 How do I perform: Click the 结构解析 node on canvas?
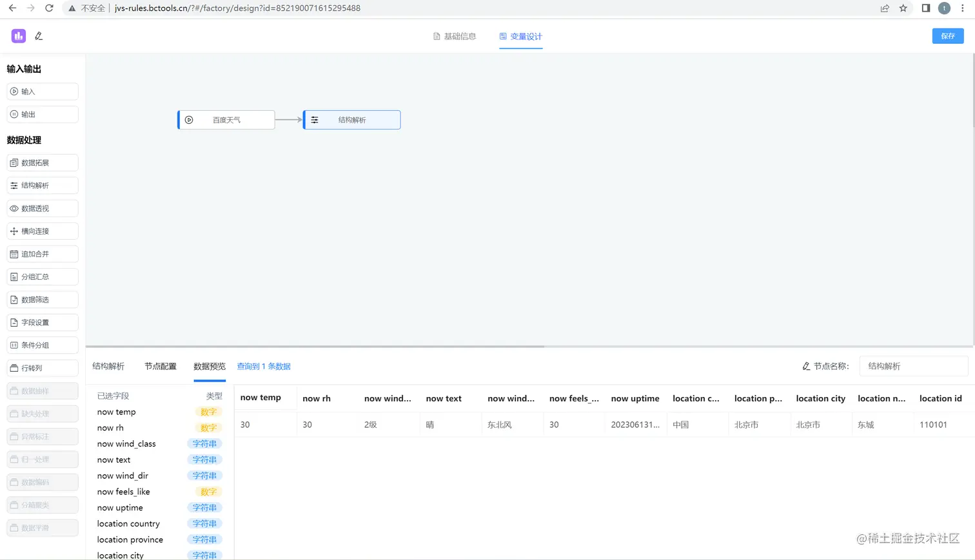point(352,120)
